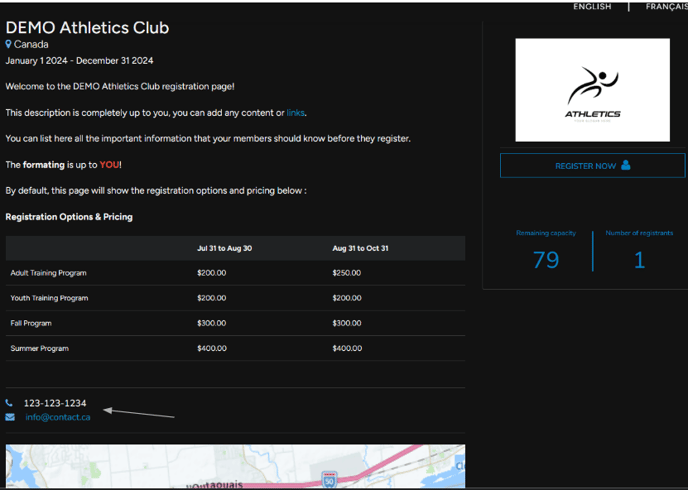
Task: Open the info@contact.ca email link
Action: [x=58, y=417]
